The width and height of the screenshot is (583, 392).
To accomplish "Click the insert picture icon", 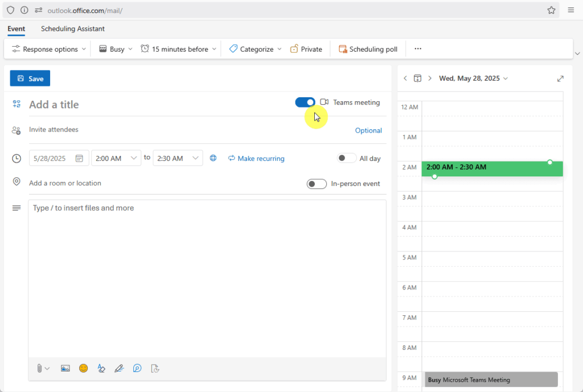I will tap(65, 368).
